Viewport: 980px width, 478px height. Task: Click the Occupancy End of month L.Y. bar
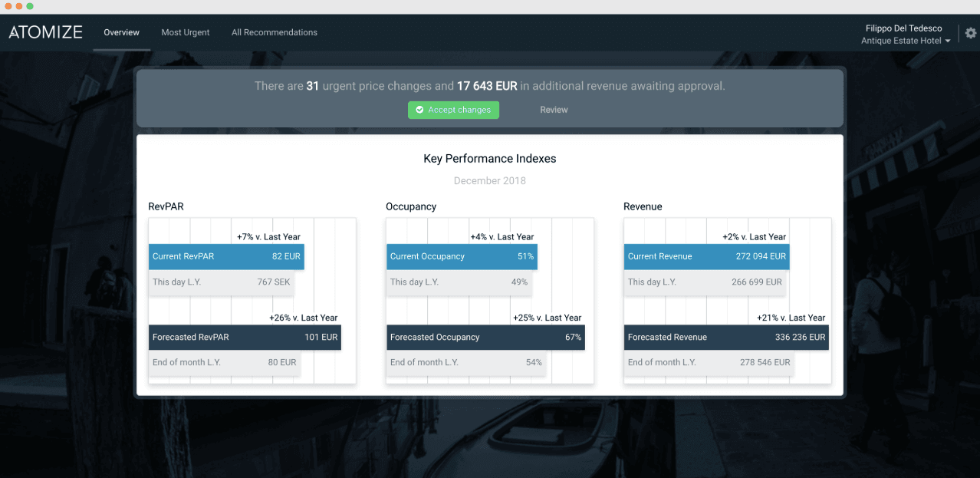(465, 363)
